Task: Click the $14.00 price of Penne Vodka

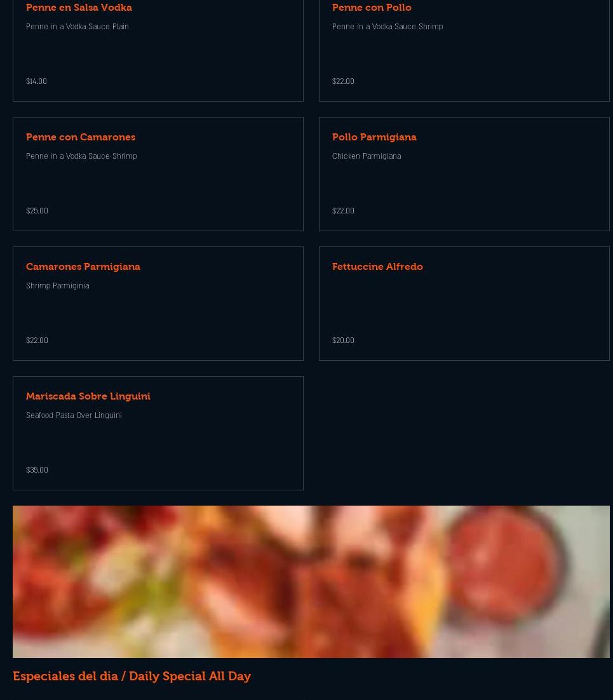Action: 36,81
